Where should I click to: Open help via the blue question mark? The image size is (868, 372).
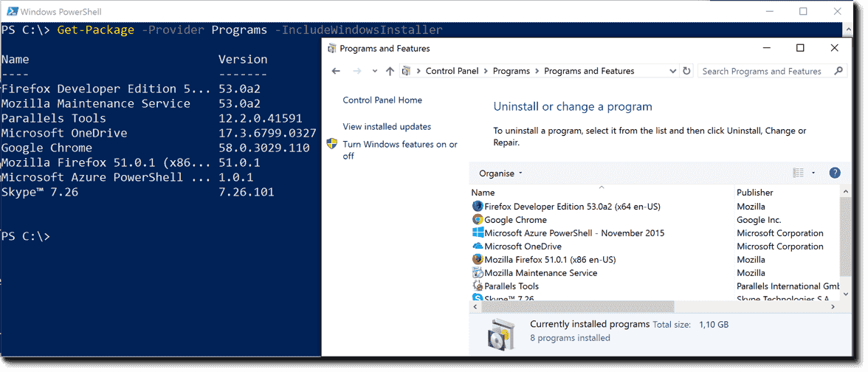pos(835,173)
